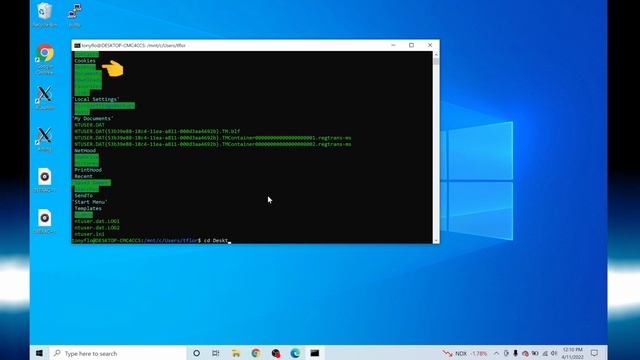Open the PuTTY desktop shortcut
The image size is (640, 360).
(74, 15)
